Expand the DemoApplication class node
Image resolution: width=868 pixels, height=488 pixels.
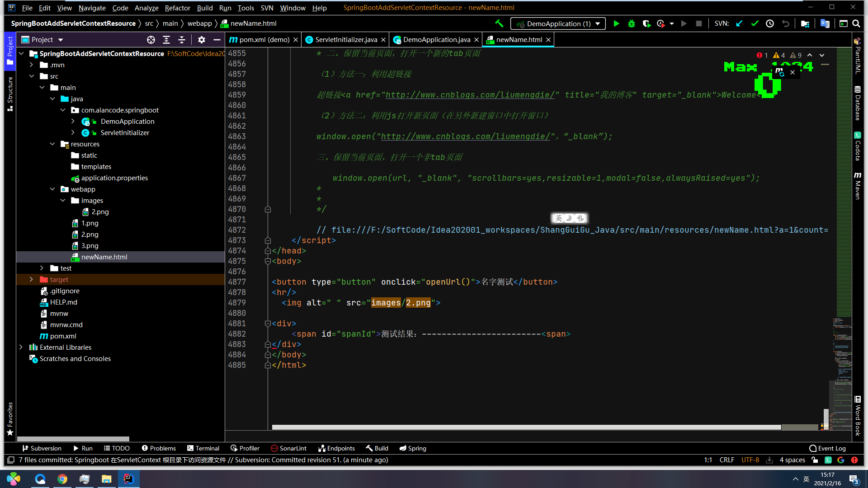click(x=73, y=121)
